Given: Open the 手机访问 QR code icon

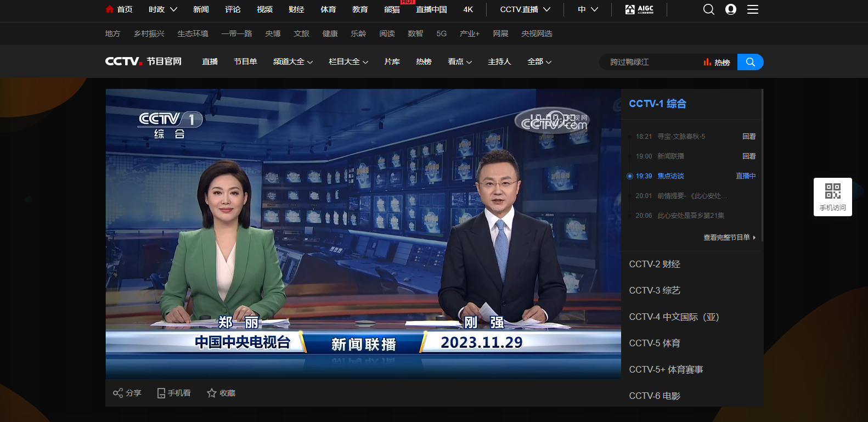Looking at the screenshot, I should 832,191.
